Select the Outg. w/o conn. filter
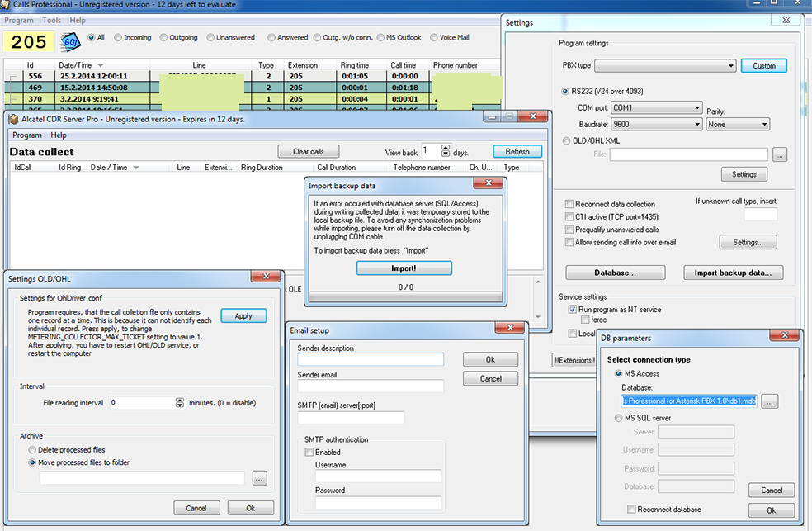This screenshot has width=812, height=531. click(x=317, y=37)
